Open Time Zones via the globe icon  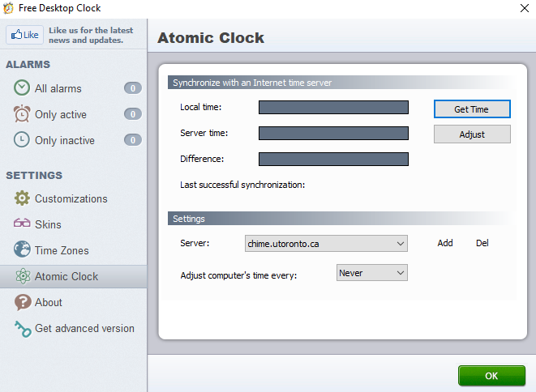pyautogui.click(x=22, y=249)
